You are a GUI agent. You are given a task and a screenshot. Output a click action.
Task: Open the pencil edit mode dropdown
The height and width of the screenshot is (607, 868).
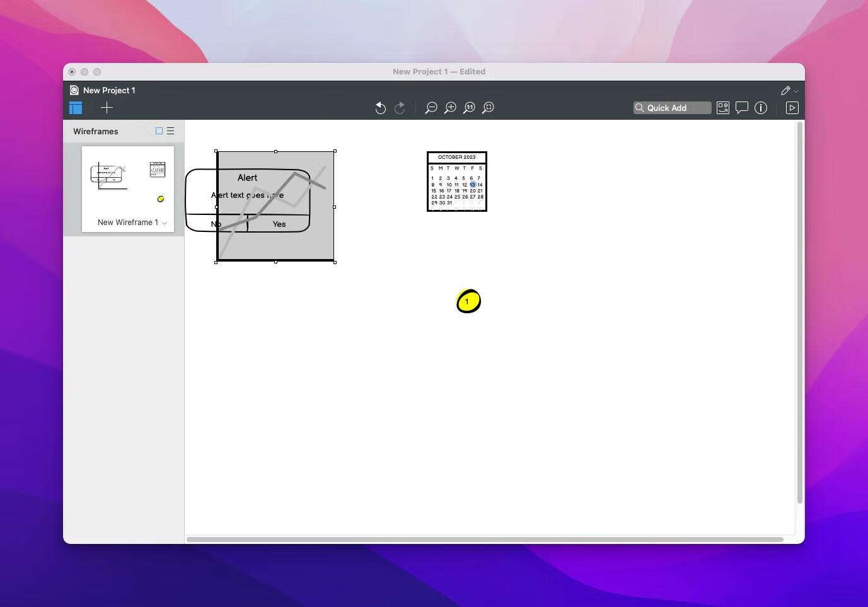coord(789,91)
